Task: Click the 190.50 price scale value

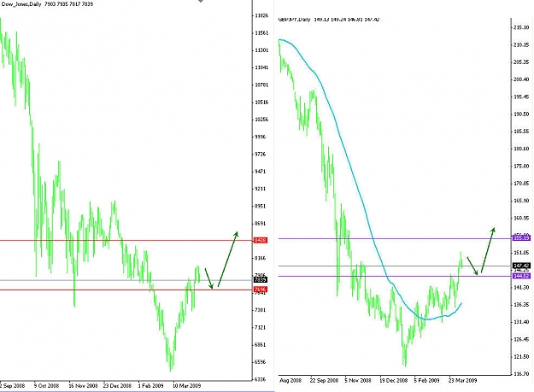Action: tap(521, 114)
